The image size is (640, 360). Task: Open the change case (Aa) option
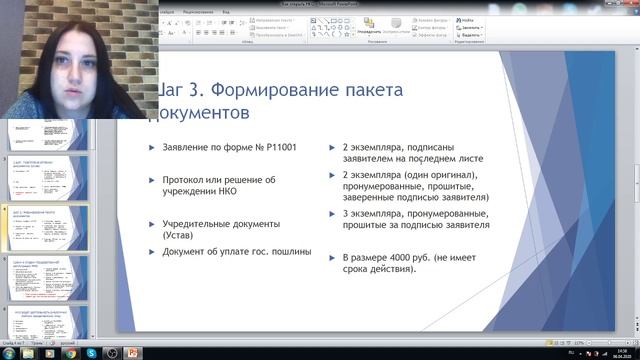(171, 33)
